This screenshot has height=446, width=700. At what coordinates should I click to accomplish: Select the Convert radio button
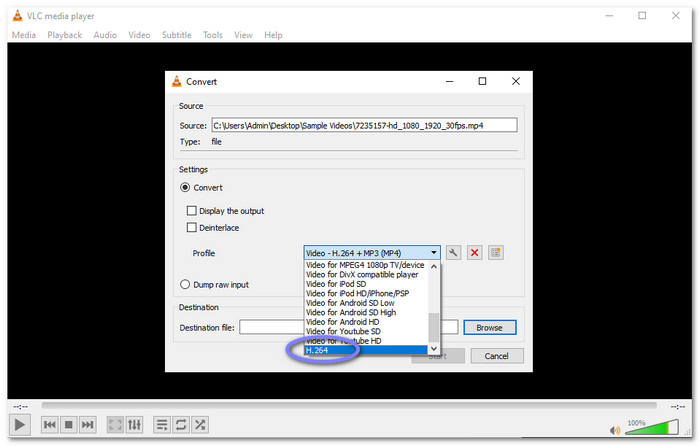tap(185, 188)
